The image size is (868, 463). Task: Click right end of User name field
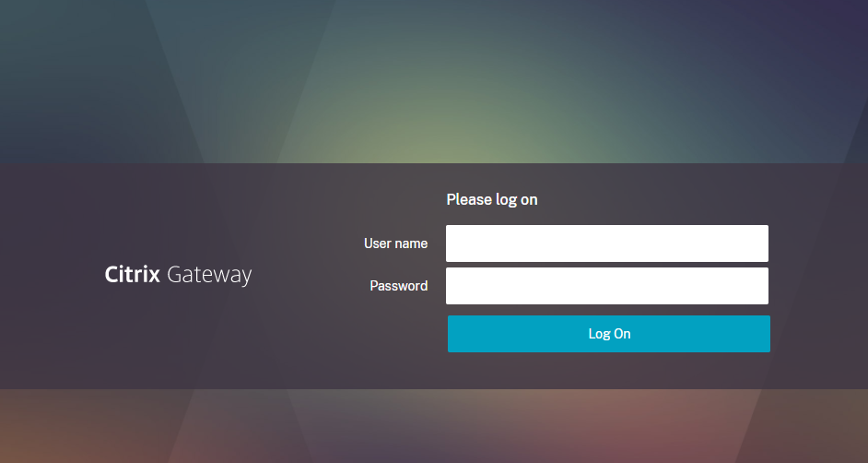tap(763, 243)
